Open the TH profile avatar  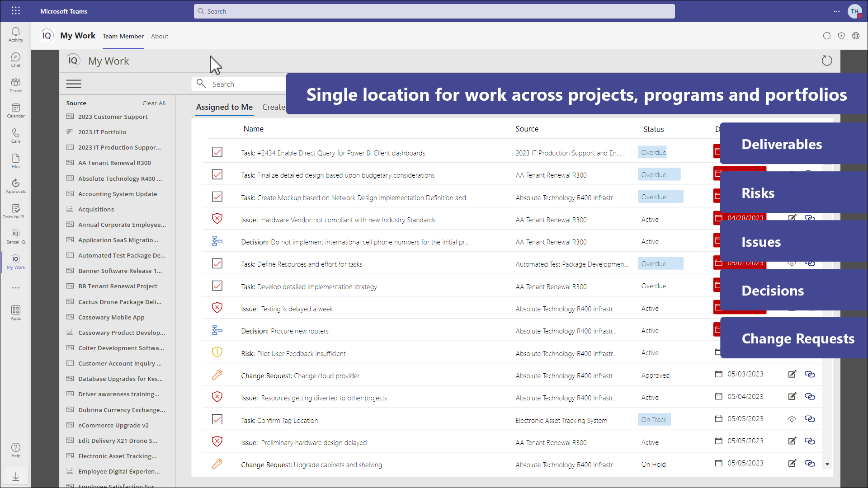click(854, 11)
